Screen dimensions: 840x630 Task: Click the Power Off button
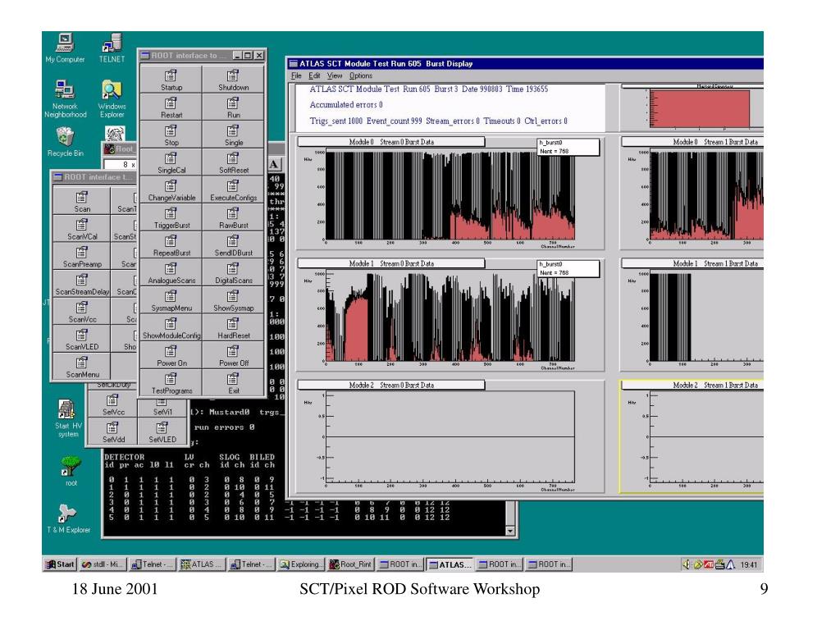[233, 355]
